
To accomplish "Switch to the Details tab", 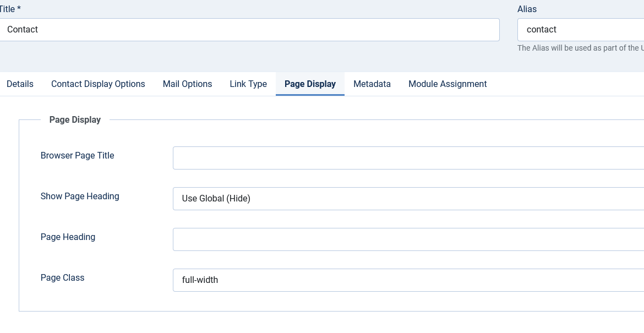I will 20,84.
